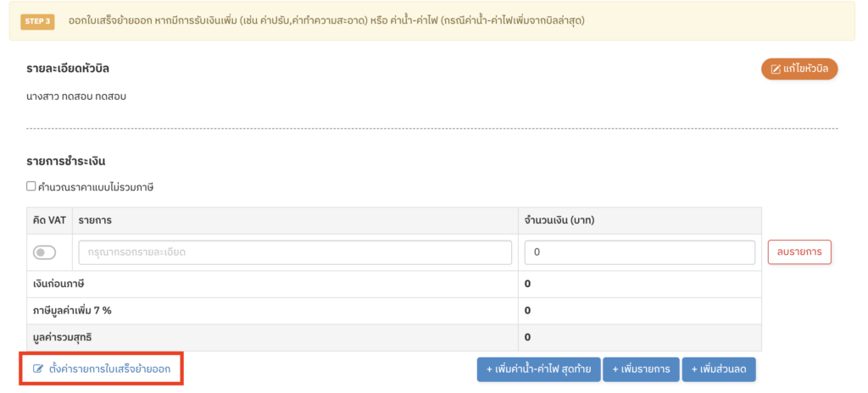Viewport: 868px width, 393px height.
Task: Enable the คำนวณราคาแบบไม่รวมภาษี checkbox
Action: [x=31, y=186]
